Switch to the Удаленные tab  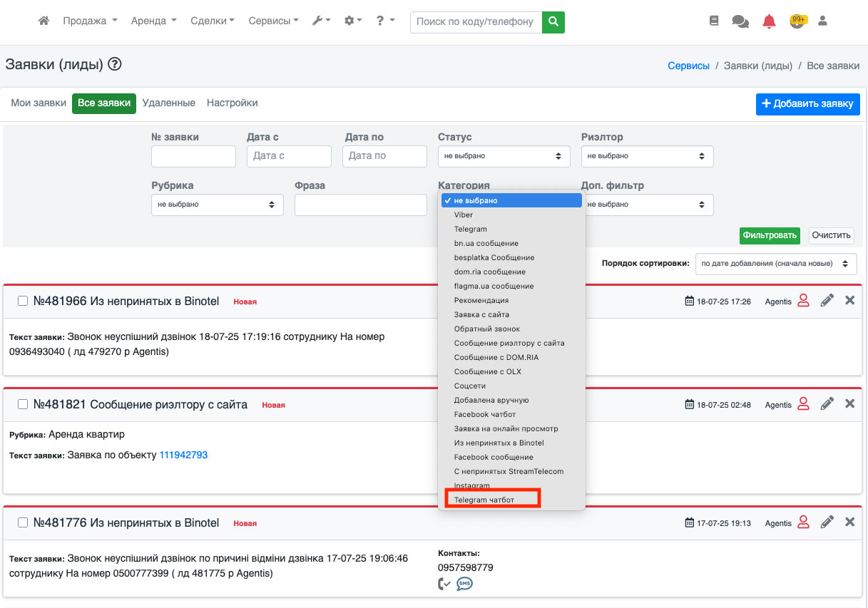[x=168, y=103]
